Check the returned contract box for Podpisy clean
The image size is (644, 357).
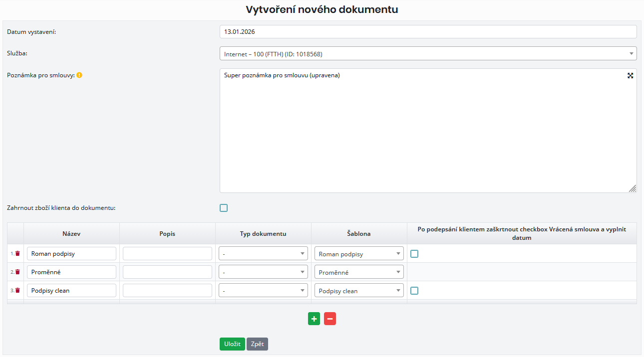pos(414,291)
